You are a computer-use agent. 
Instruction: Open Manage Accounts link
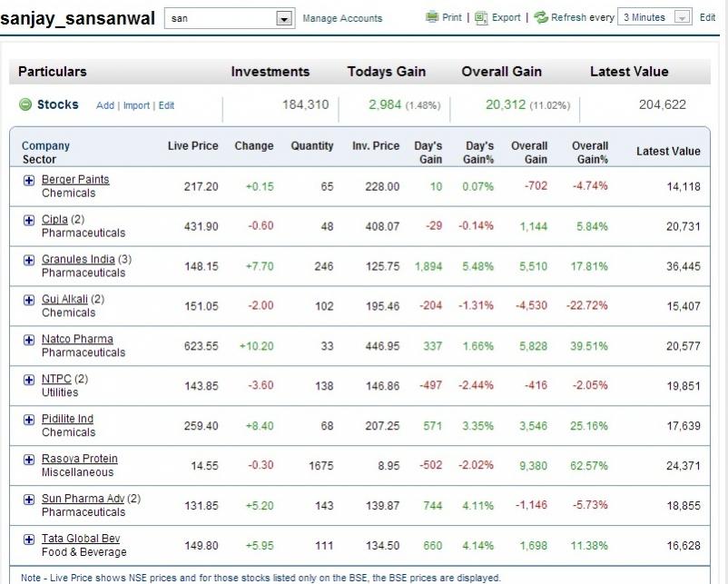[x=342, y=18]
